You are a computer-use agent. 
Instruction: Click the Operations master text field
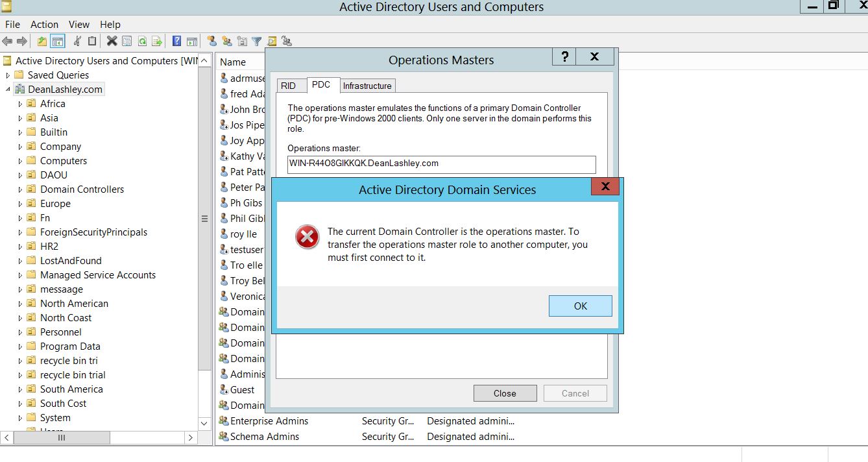(x=441, y=164)
